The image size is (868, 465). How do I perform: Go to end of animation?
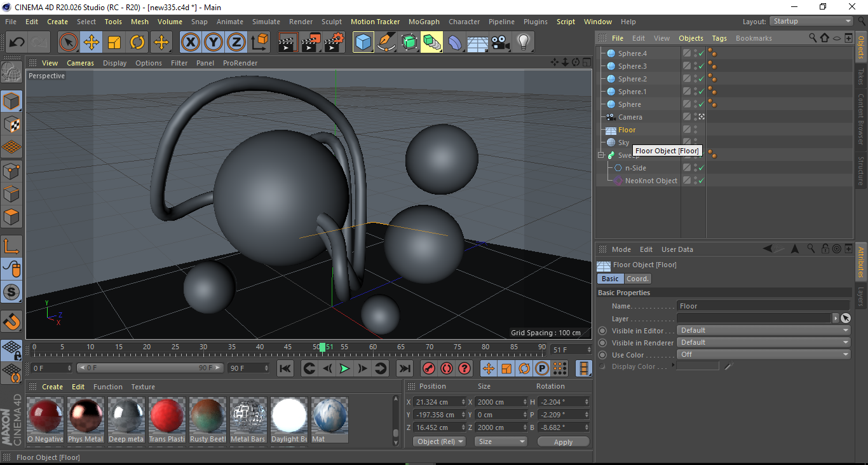(x=405, y=368)
